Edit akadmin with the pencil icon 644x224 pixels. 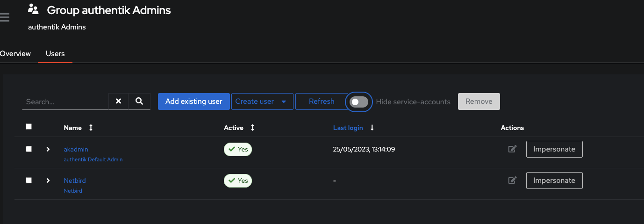coord(513,149)
